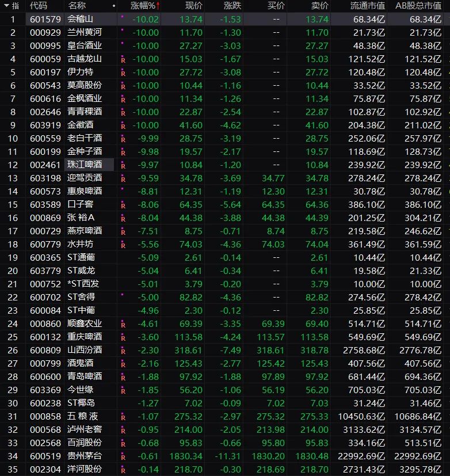
Task: Click stock code 600519
Action: point(45,456)
